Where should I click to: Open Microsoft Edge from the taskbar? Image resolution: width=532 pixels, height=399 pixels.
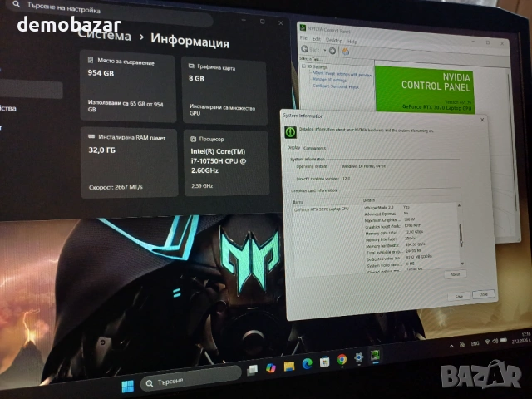pyautogui.click(x=308, y=364)
